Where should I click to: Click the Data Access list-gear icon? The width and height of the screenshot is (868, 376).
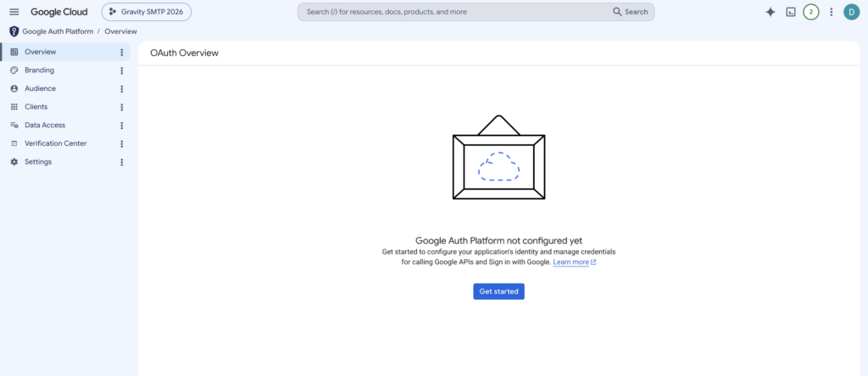pyautogui.click(x=14, y=126)
